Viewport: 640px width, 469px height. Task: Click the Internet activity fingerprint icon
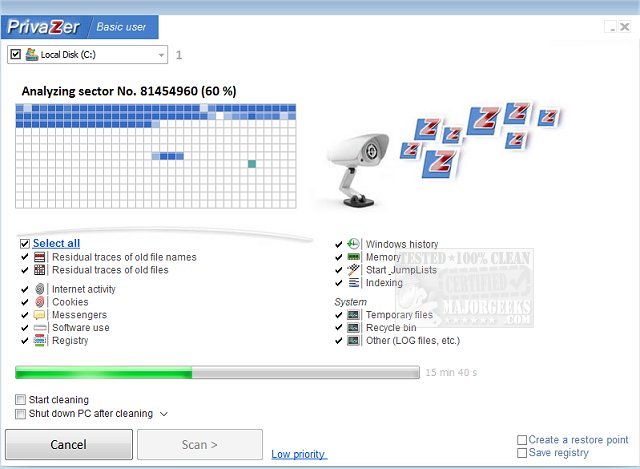(40, 289)
